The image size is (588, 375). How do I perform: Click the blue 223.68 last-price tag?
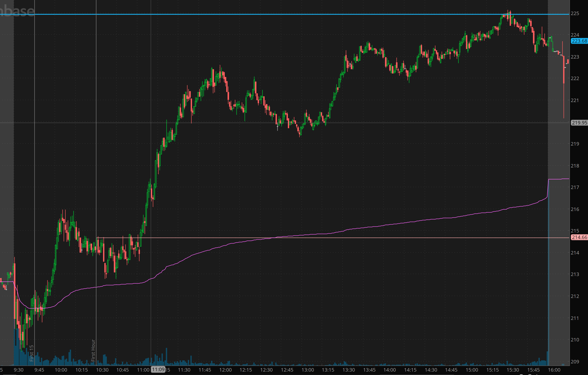click(x=579, y=41)
